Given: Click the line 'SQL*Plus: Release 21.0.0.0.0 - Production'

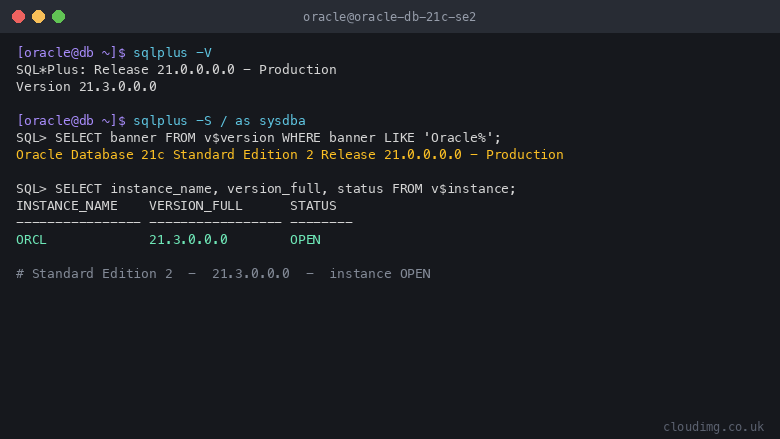Looking at the screenshot, I should pyautogui.click(x=176, y=70).
